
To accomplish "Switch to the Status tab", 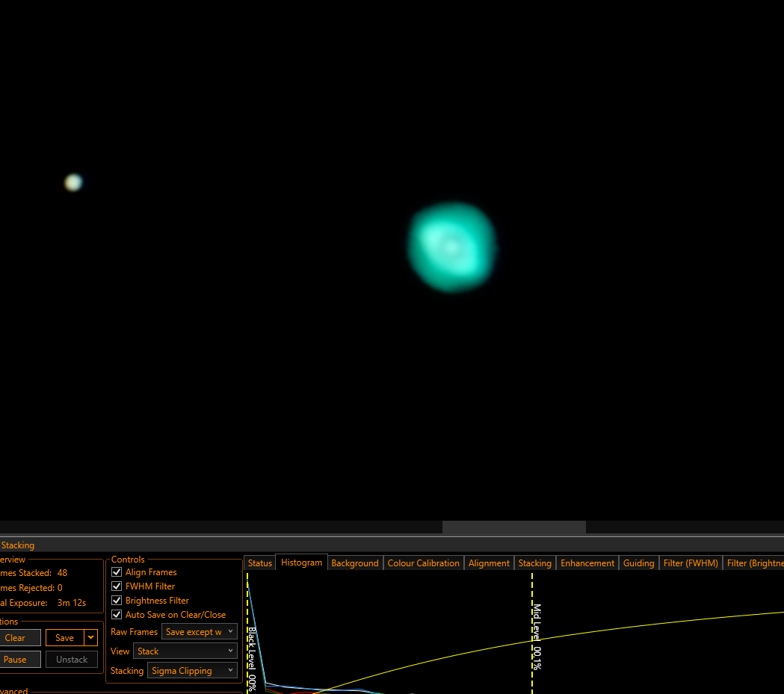I will [x=260, y=563].
